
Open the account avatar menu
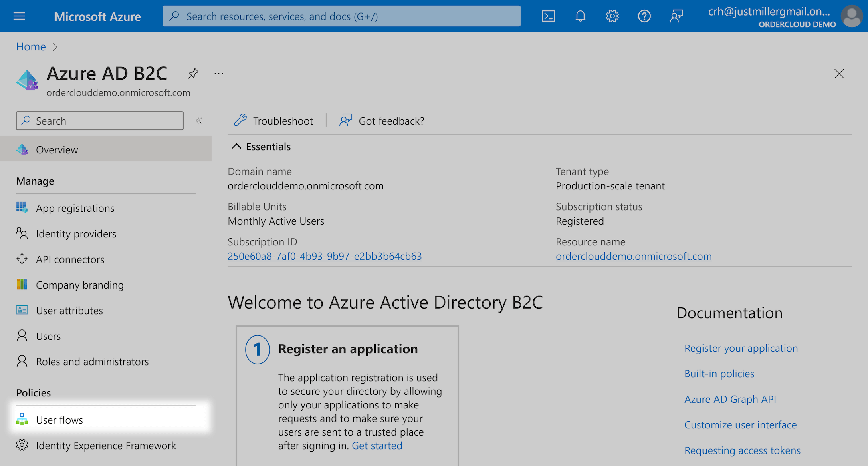[852, 16]
